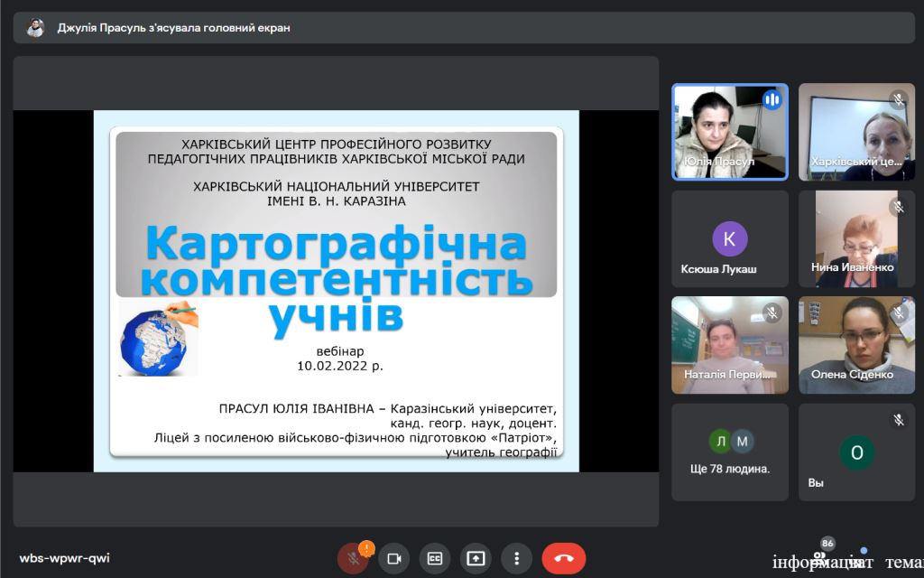
Task: Click the date '10.02.2022 р.' on the slide
Action: (x=340, y=367)
